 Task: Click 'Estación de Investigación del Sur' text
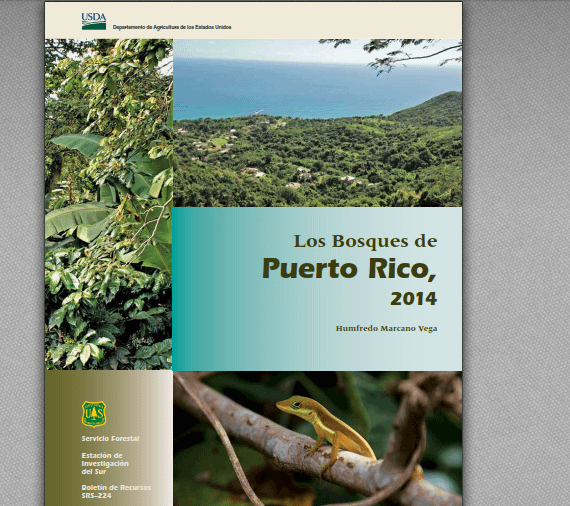[x=105, y=463]
